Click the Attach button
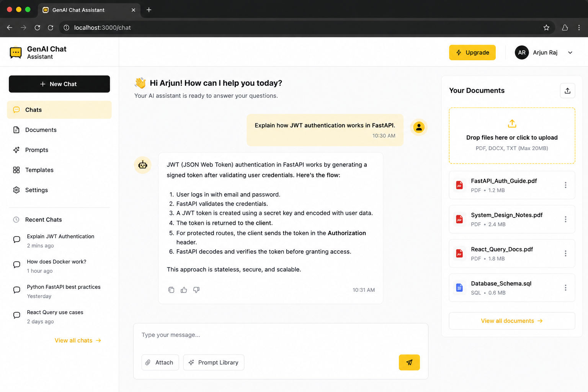 tap(160, 363)
